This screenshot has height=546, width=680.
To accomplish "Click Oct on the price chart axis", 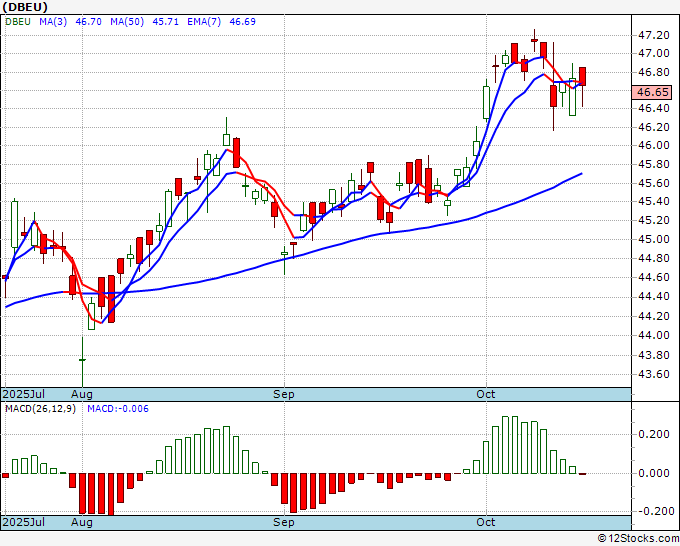I will click(x=486, y=394).
